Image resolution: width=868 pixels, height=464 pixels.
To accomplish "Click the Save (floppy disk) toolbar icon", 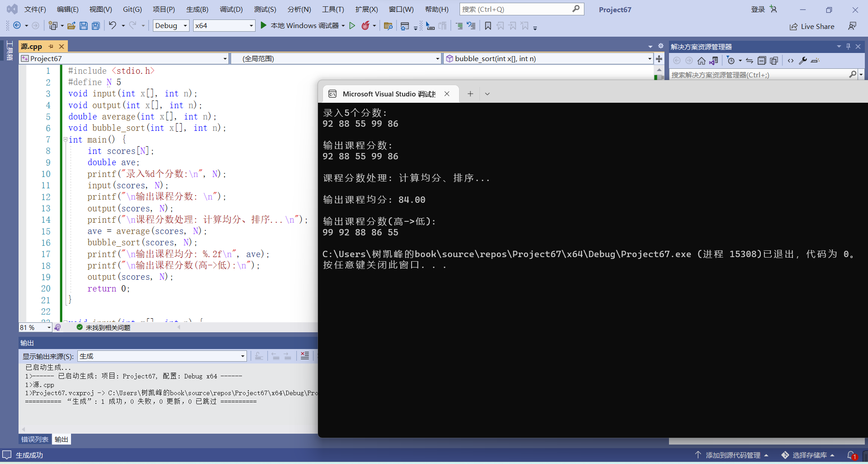I will pos(84,26).
